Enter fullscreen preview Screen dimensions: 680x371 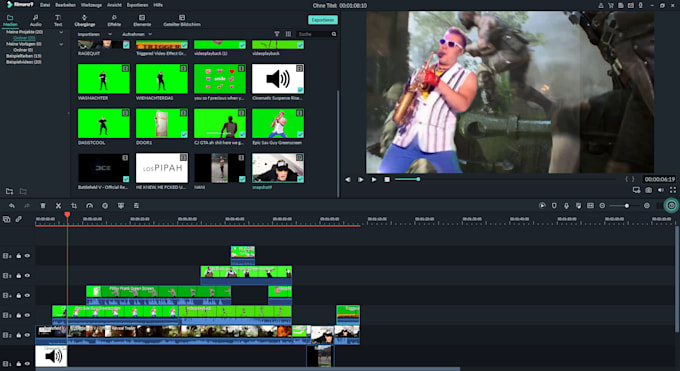[x=673, y=190]
